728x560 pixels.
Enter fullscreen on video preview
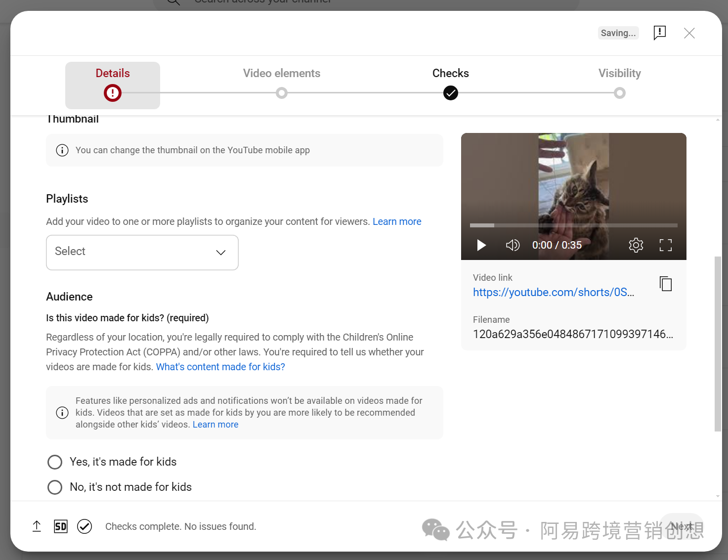[665, 245]
